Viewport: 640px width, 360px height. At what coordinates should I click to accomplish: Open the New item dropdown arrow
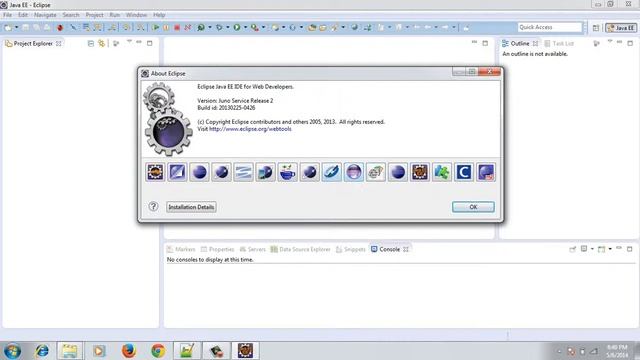pos(17,27)
